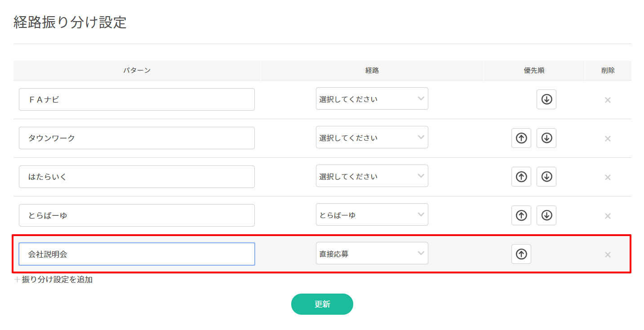Delete the ＦＡナビ pattern row
This screenshot has height=330, width=644.
point(608,100)
